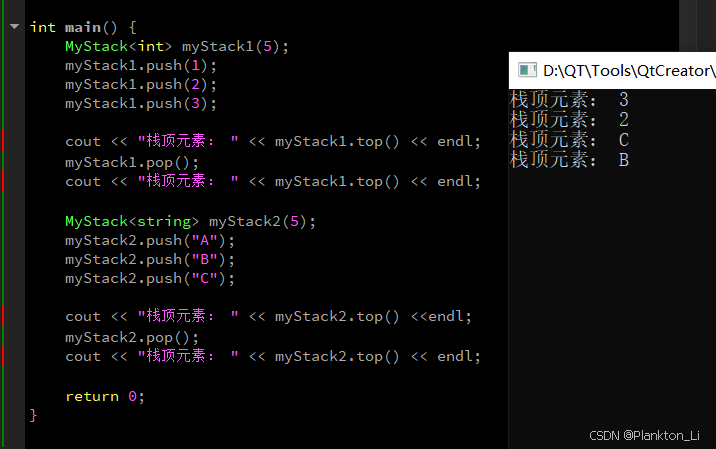Click the last cout line with myStack2.top()
Screen dimensions: 716x449
click(x=273, y=356)
